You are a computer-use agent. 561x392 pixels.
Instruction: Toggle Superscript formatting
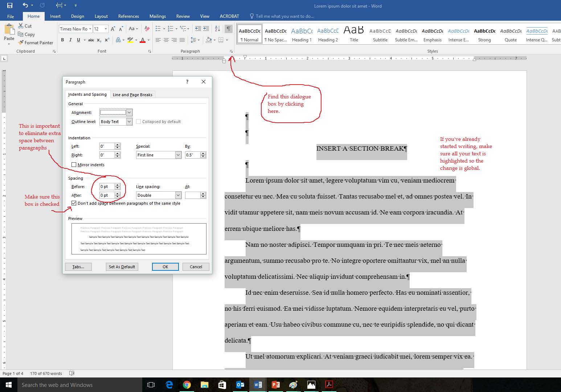click(x=107, y=40)
